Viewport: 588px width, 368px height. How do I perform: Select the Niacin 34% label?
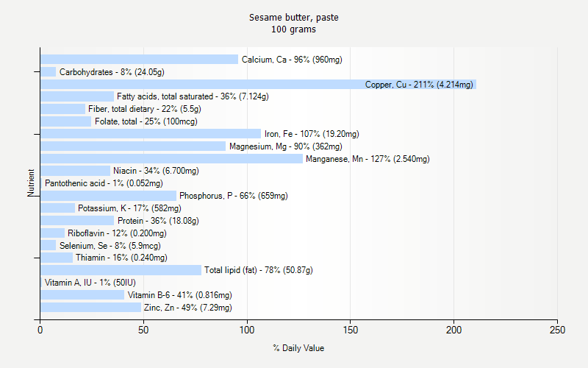(x=156, y=171)
